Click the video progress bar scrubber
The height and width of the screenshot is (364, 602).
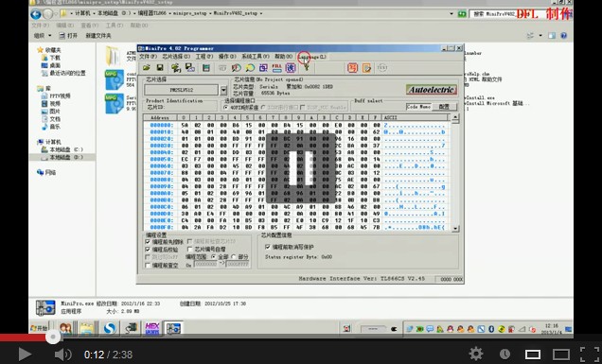click(53, 338)
